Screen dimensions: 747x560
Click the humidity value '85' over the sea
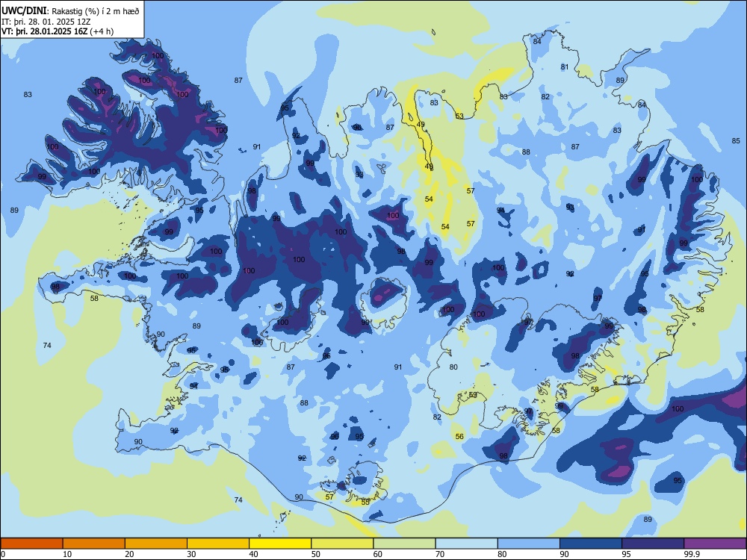736,141
